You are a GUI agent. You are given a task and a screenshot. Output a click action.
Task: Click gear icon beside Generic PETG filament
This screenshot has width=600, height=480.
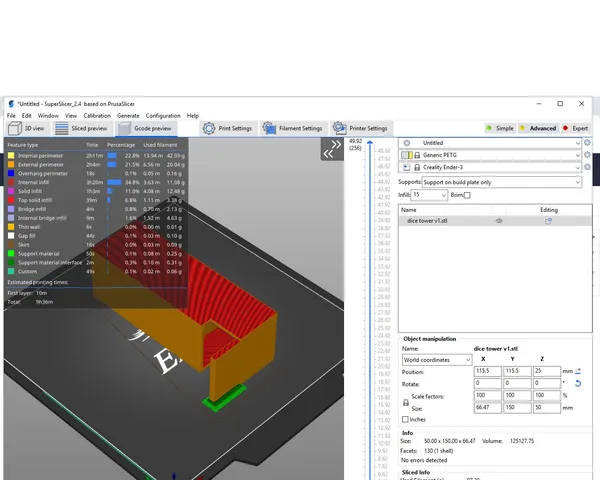coord(587,155)
